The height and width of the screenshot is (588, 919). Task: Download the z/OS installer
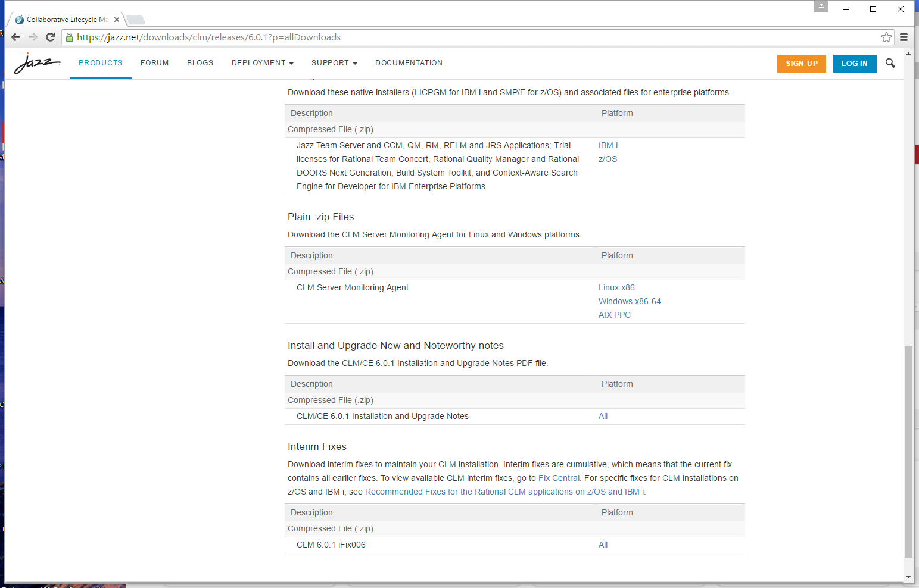(x=608, y=159)
